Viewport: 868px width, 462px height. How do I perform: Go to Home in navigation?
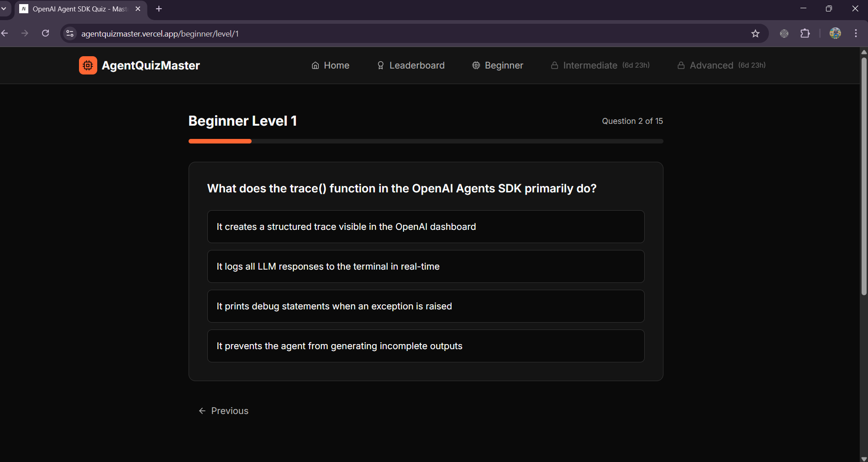coord(331,65)
